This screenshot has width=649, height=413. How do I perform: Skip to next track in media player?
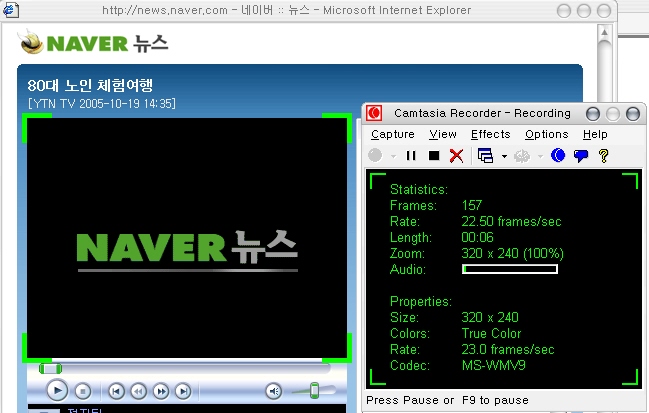[x=183, y=391]
